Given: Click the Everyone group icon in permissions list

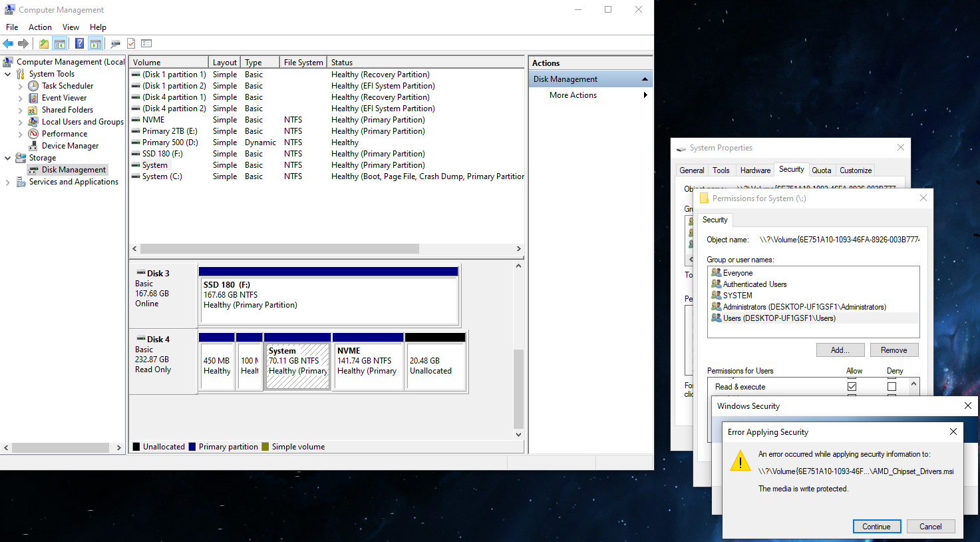Looking at the screenshot, I should click(x=716, y=272).
